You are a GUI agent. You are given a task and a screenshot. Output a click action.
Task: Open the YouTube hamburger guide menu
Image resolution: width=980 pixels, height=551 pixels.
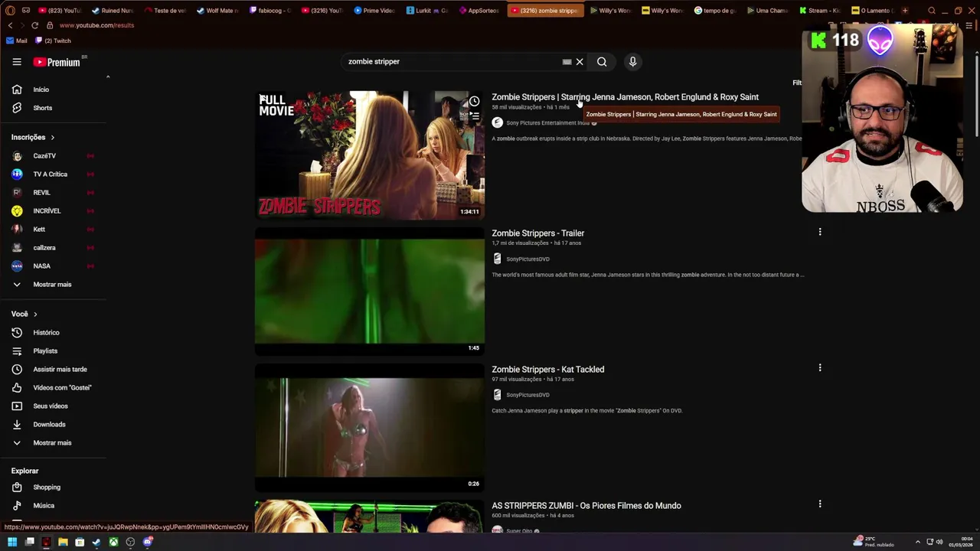(x=17, y=62)
